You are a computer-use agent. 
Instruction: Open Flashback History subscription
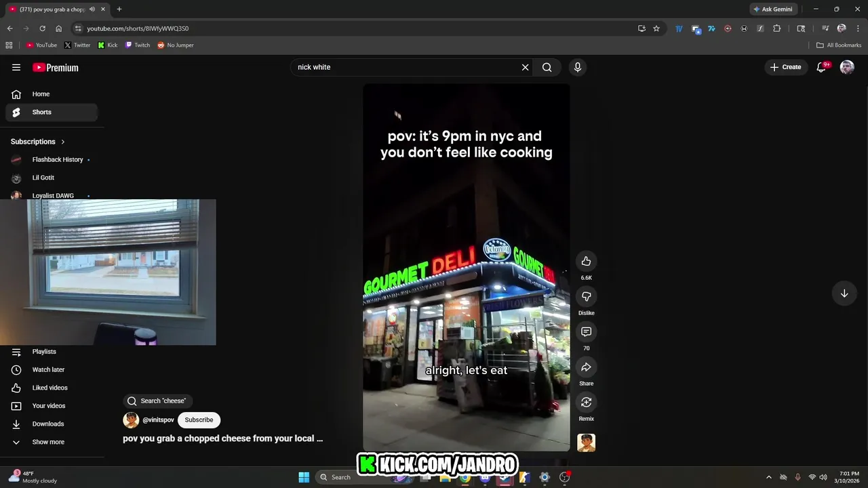point(52,160)
